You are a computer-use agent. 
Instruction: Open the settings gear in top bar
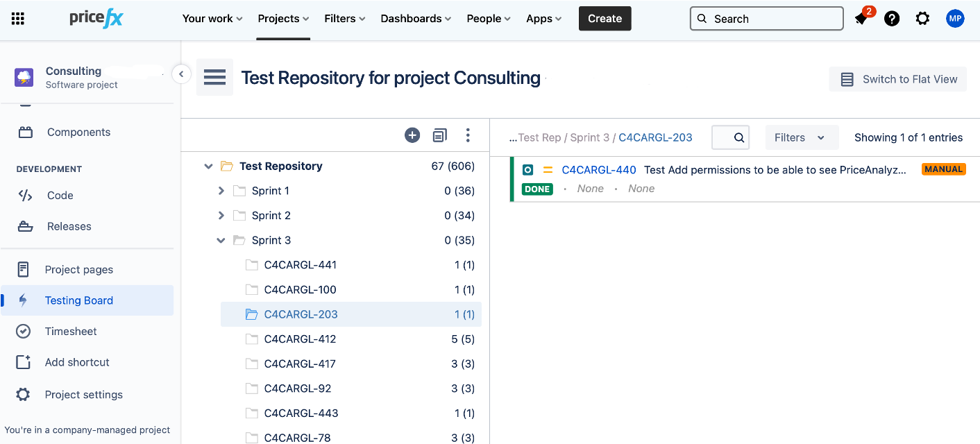coord(922,19)
